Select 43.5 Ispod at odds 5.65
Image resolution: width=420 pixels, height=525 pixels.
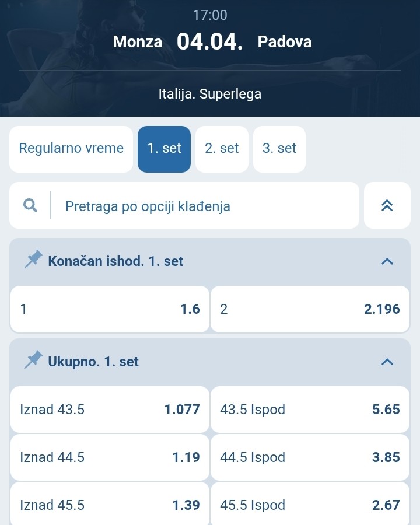[x=310, y=409]
